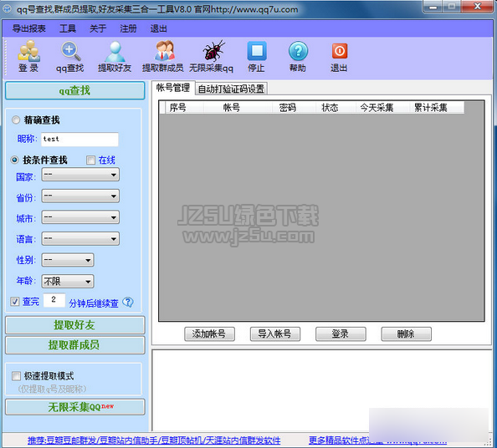
Task: Open the 城市 dropdown
Action: pyautogui.click(x=80, y=217)
